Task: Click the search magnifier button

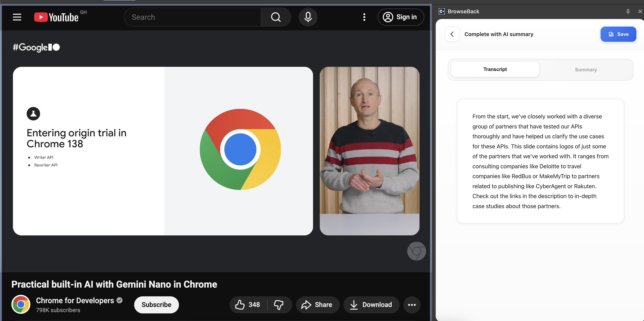Action: click(x=276, y=17)
